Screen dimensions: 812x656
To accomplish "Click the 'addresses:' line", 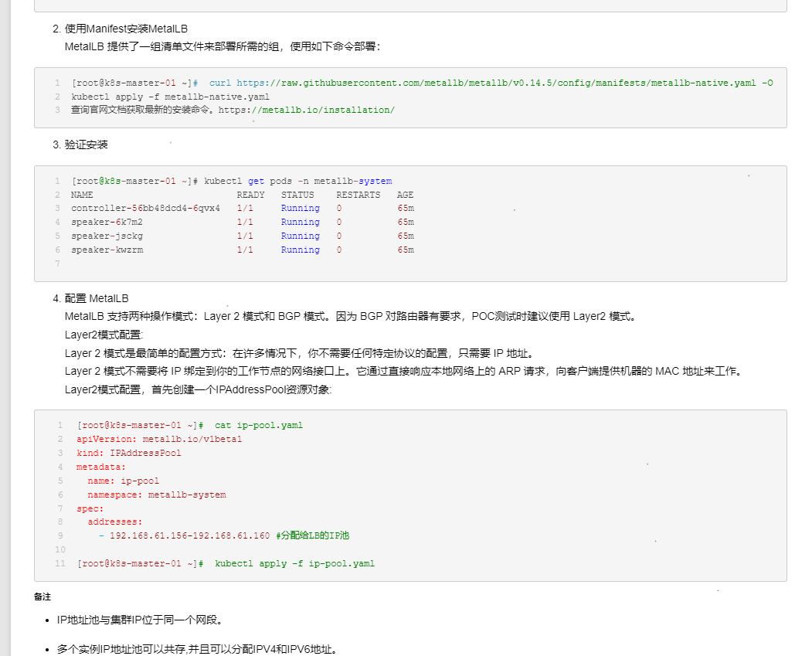I will click(115, 522).
